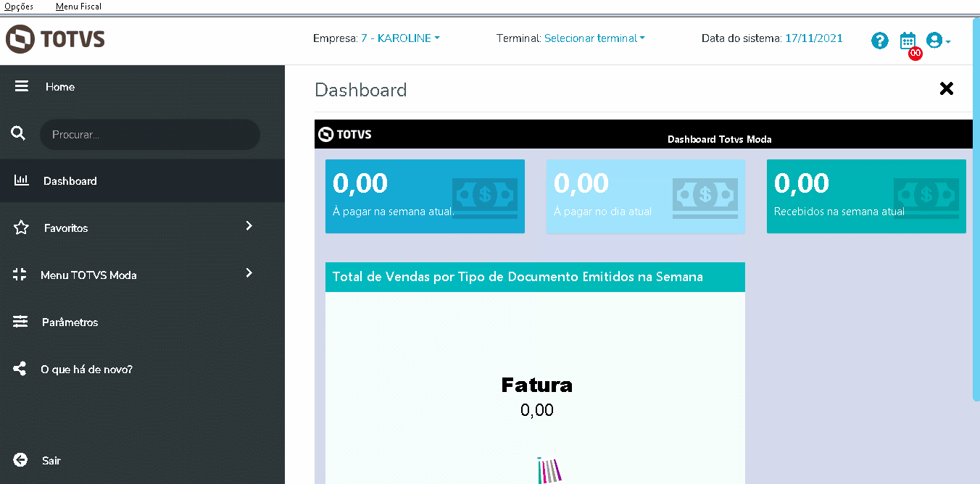Click the Favoritos label in the sidebar
This screenshot has height=484, width=980.
click(x=66, y=228)
